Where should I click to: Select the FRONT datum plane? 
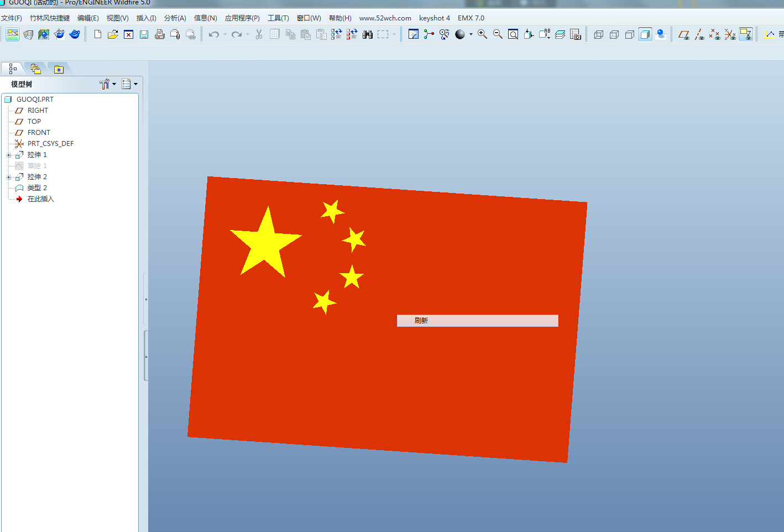(39, 133)
